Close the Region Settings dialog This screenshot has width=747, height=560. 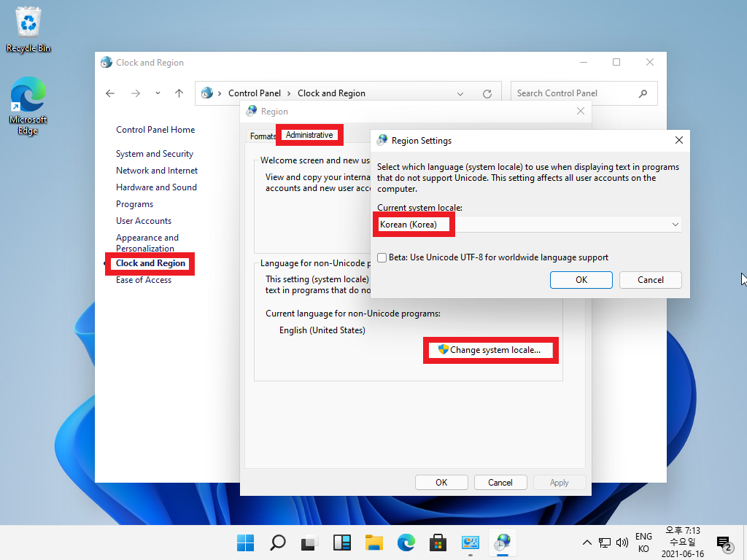(x=679, y=140)
